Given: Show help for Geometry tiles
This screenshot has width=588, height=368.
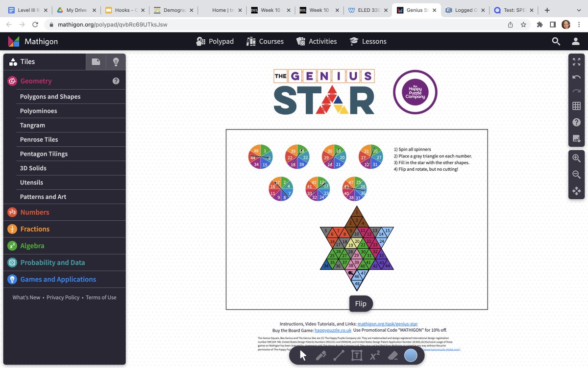Looking at the screenshot, I should click(x=116, y=81).
